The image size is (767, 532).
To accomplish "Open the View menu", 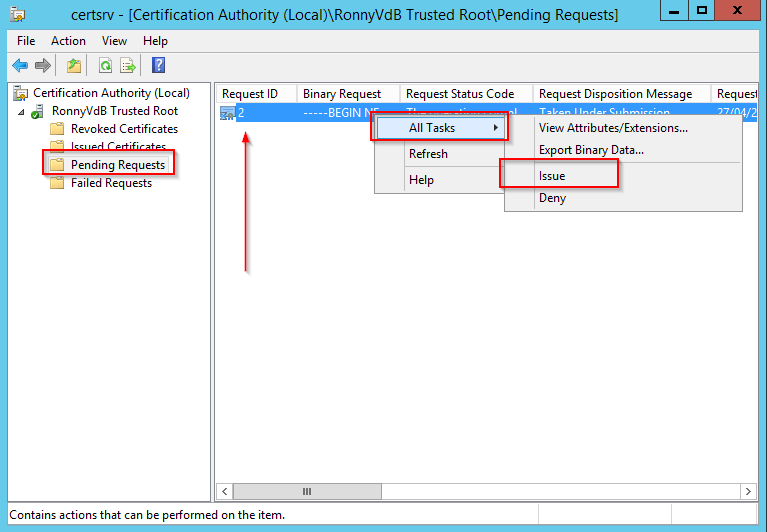I will (114, 41).
